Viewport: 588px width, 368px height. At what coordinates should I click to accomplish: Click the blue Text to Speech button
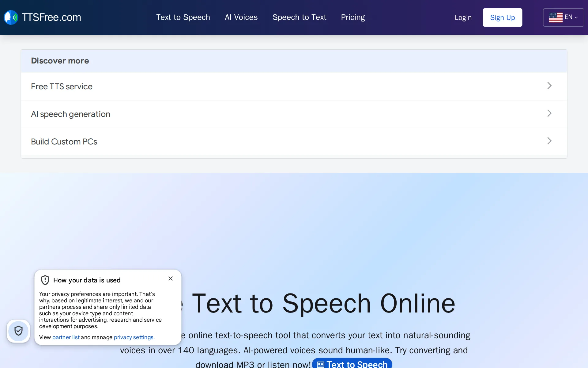pyautogui.click(x=352, y=363)
